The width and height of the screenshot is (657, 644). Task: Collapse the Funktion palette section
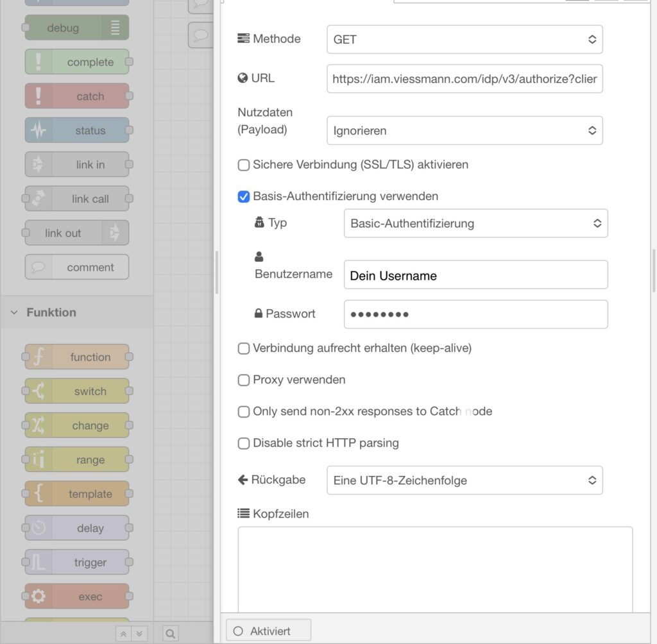tap(15, 312)
